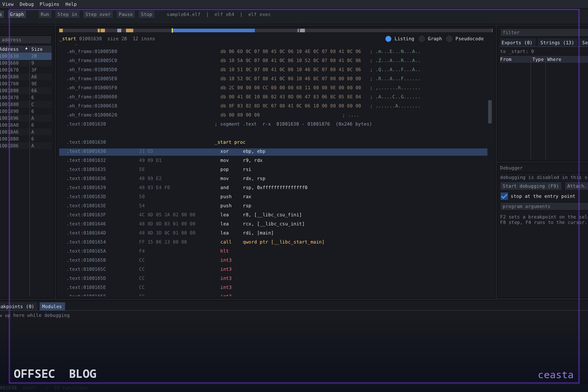The height and width of the screenshot is (392, 588).
Task: Click the Address column sort arrow
Action: 26,49
